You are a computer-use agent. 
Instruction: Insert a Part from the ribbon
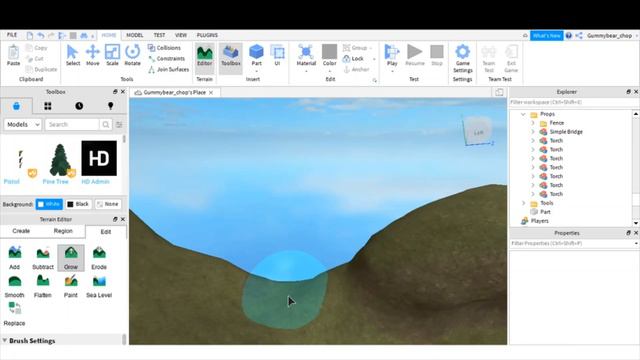click(256, 57)
